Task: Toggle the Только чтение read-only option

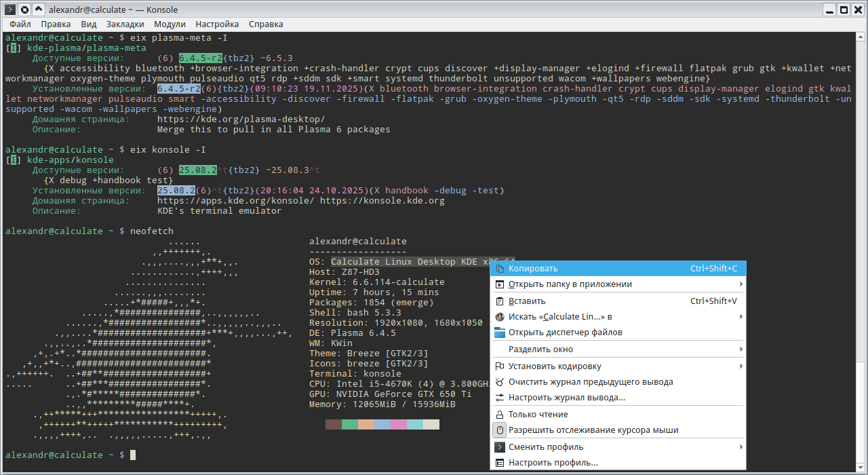Action: pos(538,414)
